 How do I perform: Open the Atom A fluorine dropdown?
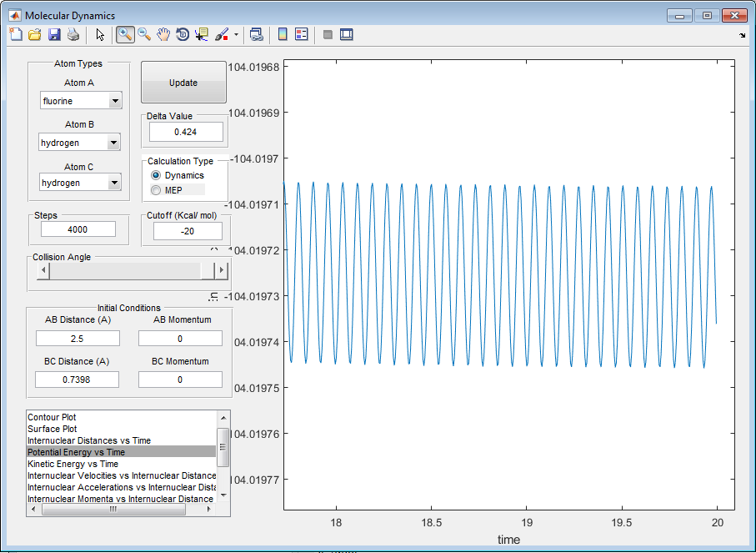coord(115,101)
